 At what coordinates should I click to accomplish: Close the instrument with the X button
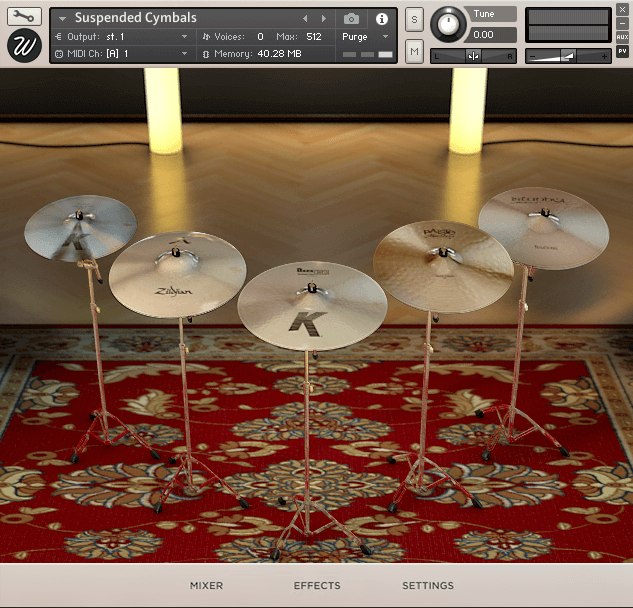622,9
